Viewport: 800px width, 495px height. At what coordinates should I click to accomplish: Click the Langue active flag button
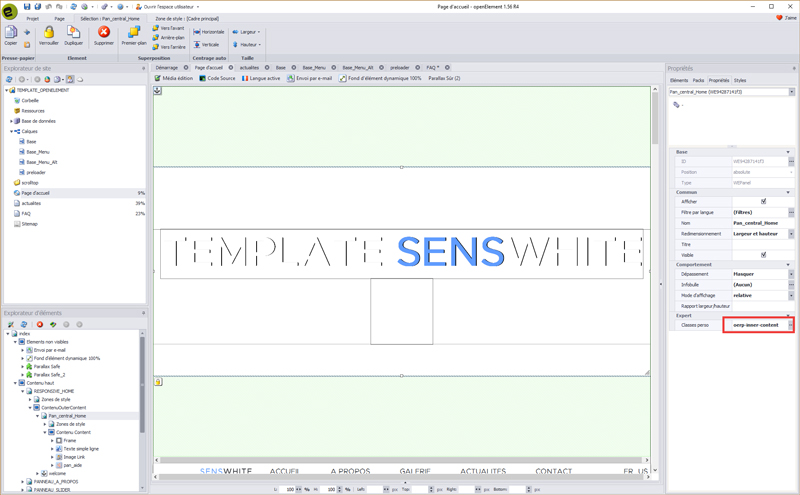point(261,78)
